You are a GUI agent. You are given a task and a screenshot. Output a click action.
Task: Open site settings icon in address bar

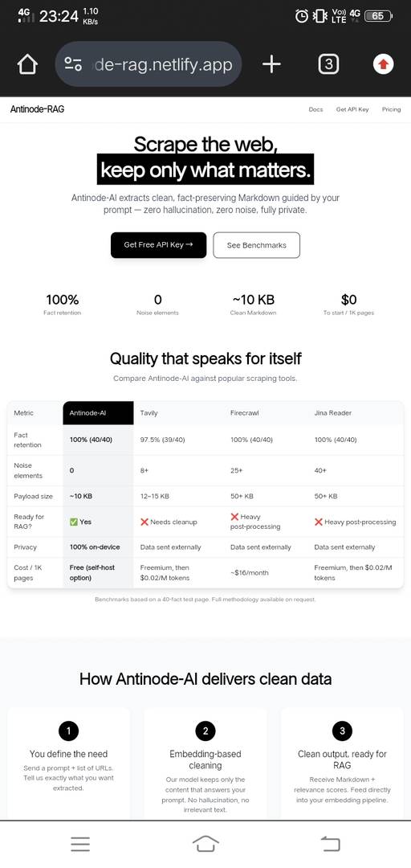tap(73, 64)
